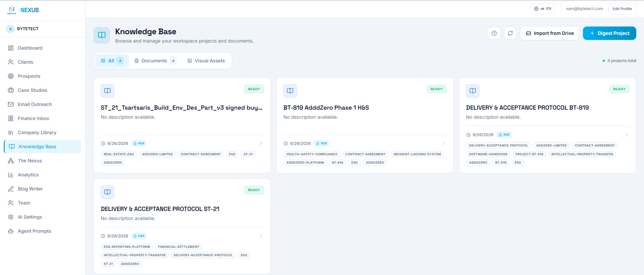Expand the DELIVERY & ACCEPTANCE PROTOCOL ST-21 chevron

coord(261,236)
